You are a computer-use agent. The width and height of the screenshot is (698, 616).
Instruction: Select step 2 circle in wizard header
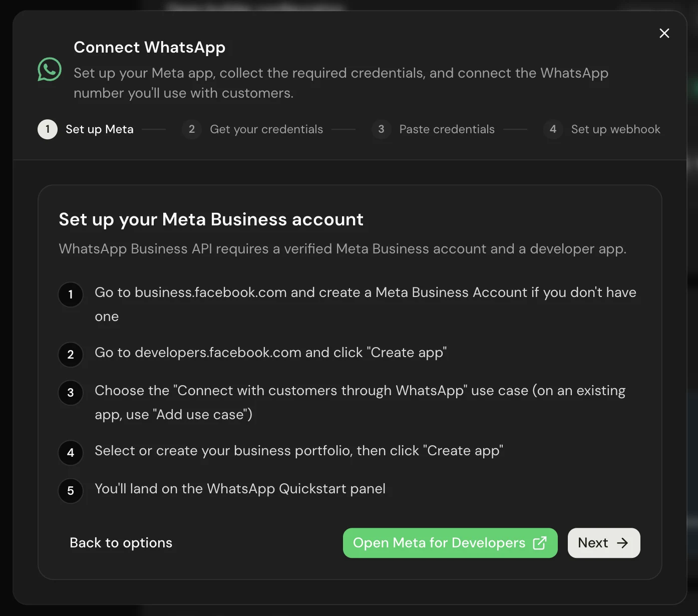point(192,129)
